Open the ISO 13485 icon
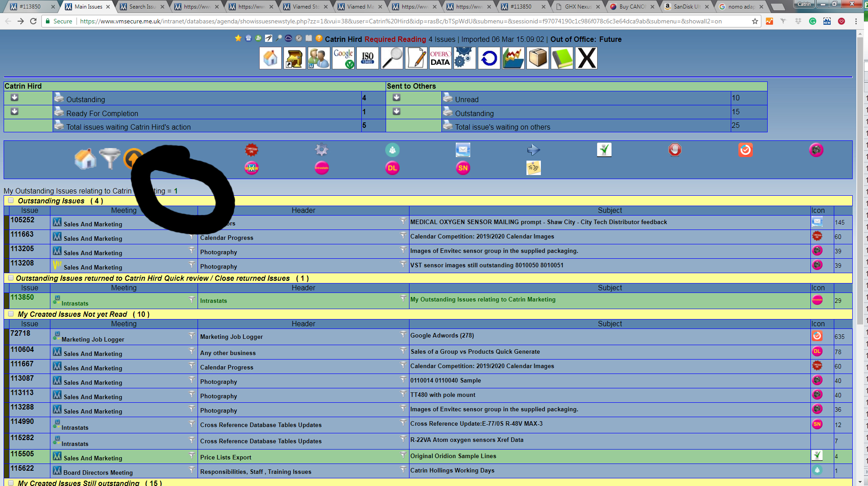The height and width of the screenshot is (486, 868). pos(367,58)
